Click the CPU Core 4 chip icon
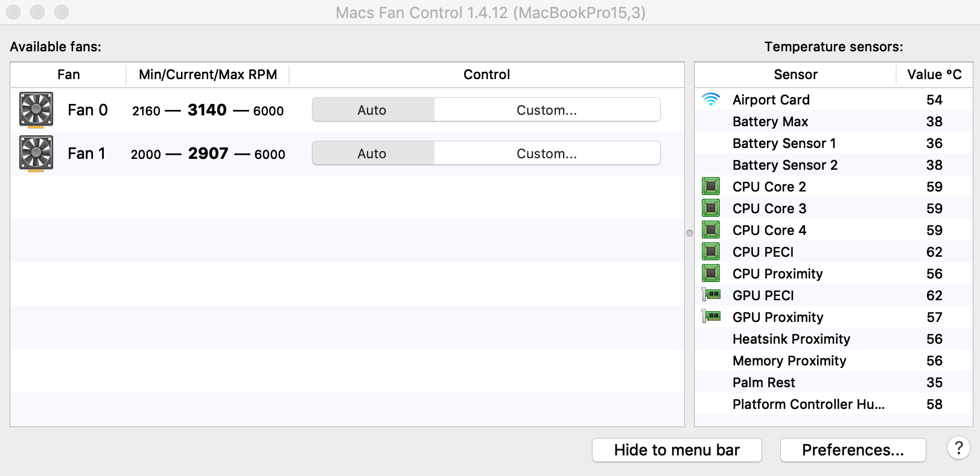980x476 pixels. click(711, 230)
